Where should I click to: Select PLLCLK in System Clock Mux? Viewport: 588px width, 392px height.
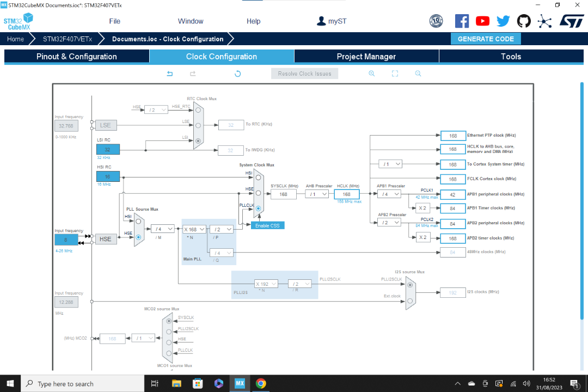(x=258, y=208)
